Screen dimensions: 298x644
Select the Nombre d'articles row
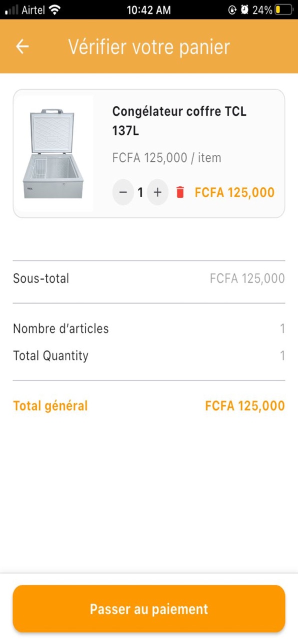coord(149,328)
